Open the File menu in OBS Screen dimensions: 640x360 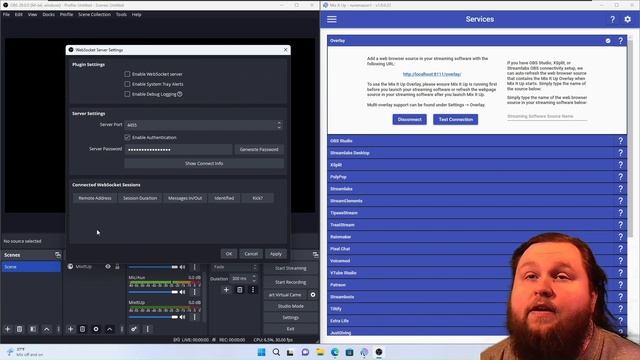[6, 14]
